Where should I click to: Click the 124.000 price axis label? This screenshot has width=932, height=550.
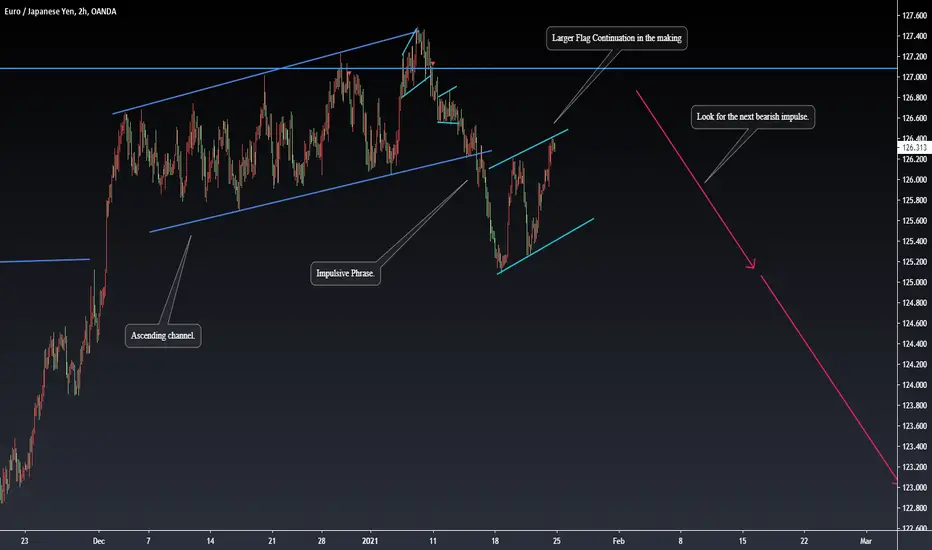coord(914,385)
